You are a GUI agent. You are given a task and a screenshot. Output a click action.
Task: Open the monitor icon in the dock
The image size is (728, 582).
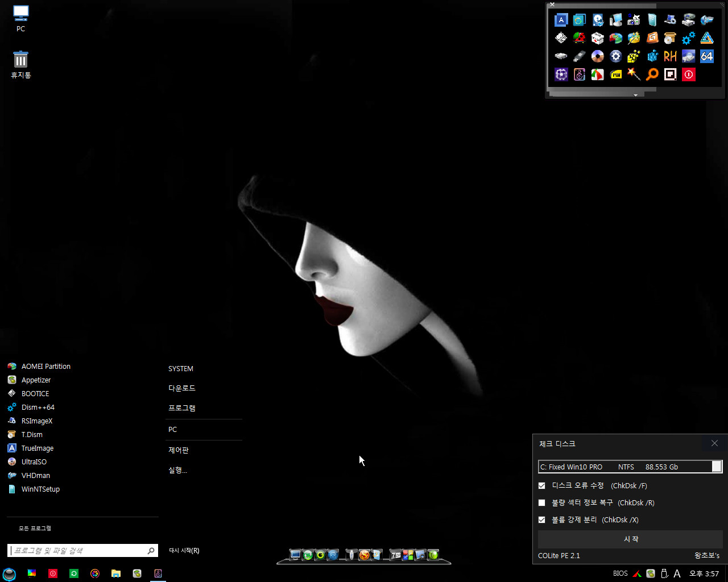295,555
